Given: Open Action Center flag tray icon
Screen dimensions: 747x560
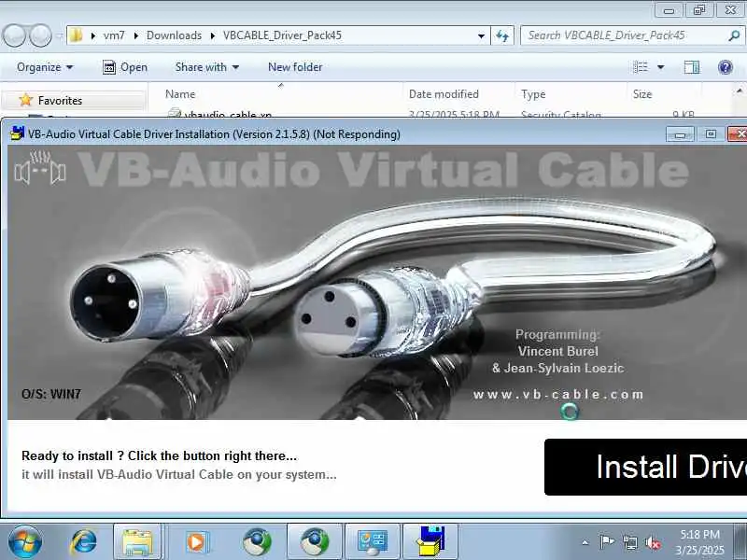Looking at the screenshot, I should [x=606, y=542].
